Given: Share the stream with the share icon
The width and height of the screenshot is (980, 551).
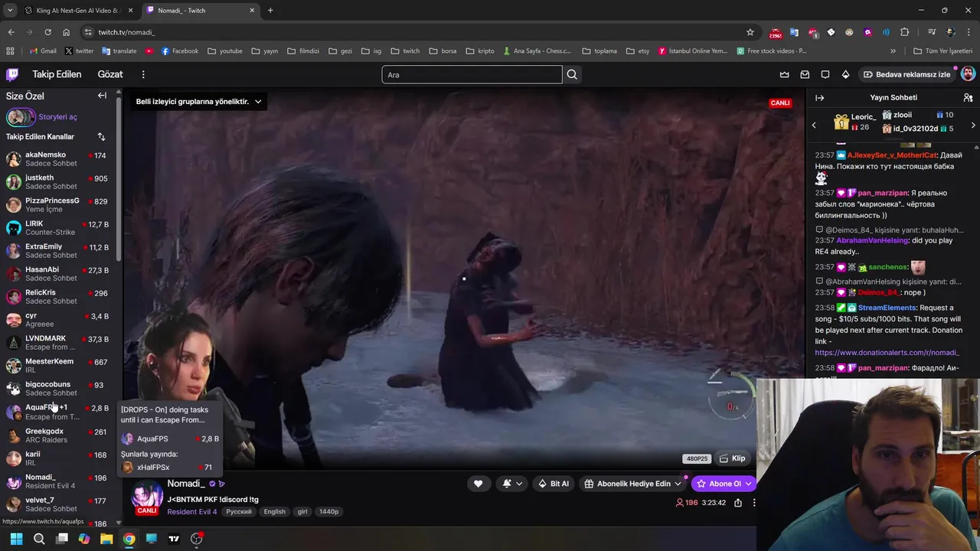Looking at the screenshot, I should (x=738, y=503).
